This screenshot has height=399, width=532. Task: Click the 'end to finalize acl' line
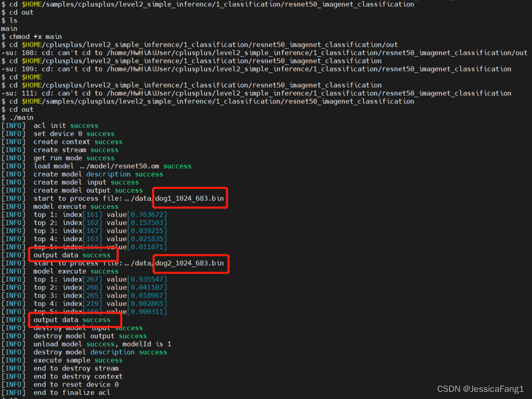coord(56,393)
